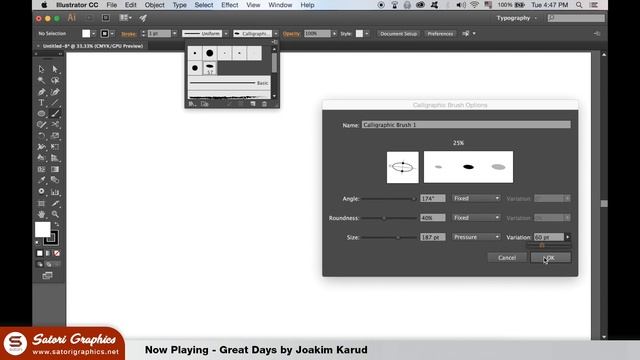Click the brush Name input field

[x=466, y=125]
